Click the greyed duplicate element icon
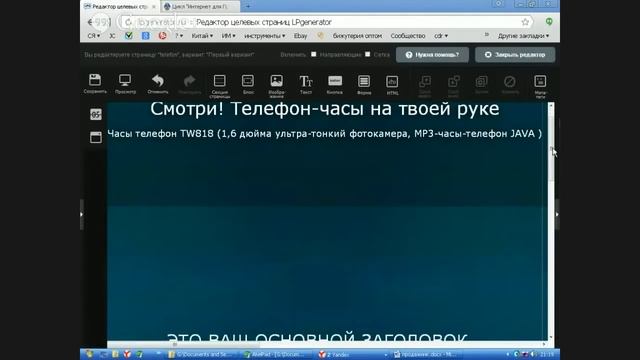This screenshot has height=360, width=640. 482,84
